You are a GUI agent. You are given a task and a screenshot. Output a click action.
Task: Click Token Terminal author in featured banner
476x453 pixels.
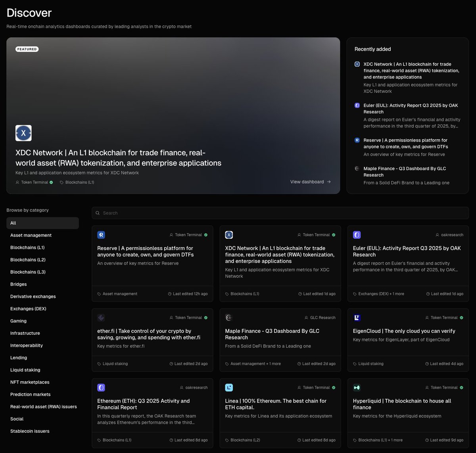pos(34,182)
